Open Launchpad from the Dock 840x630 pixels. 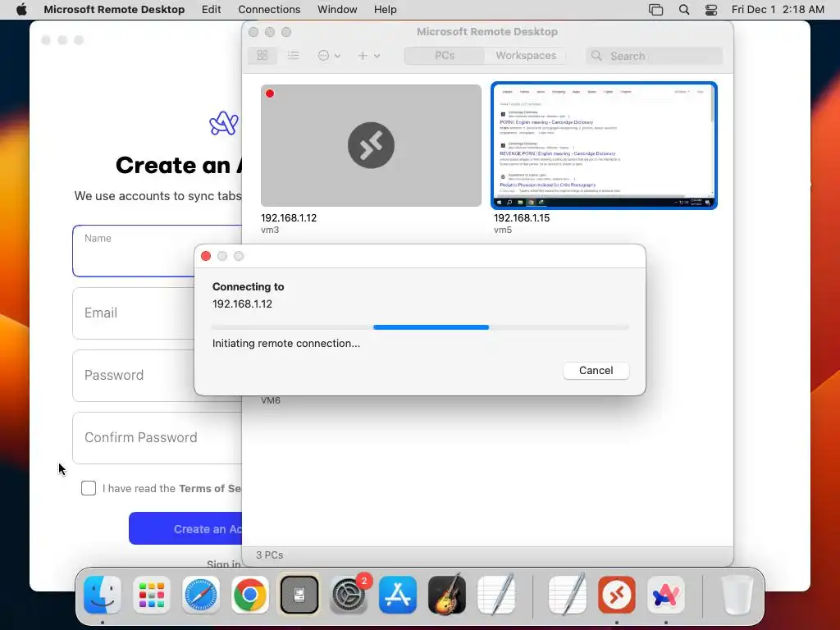pos(152,595)
